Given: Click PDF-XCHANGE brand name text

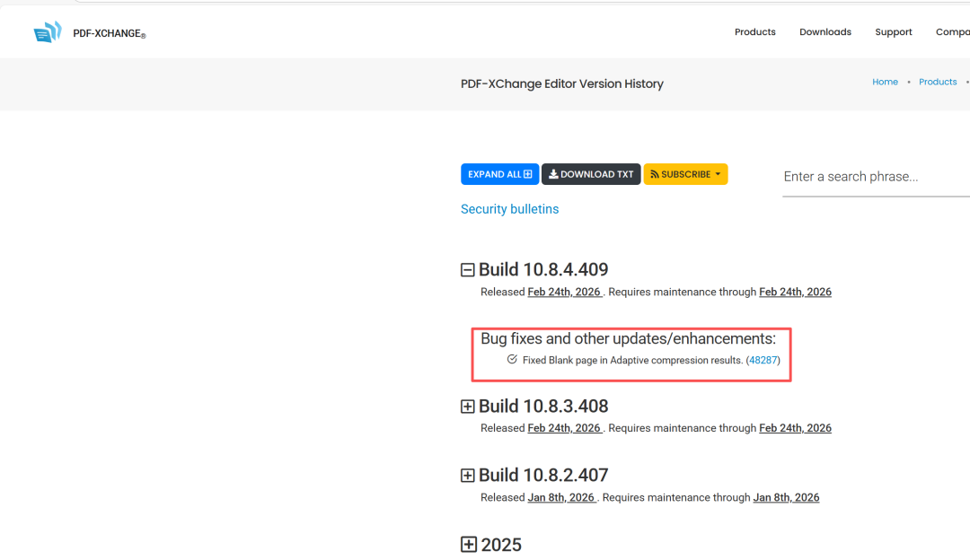Looking at the screenshot, I should click(110, 33).
